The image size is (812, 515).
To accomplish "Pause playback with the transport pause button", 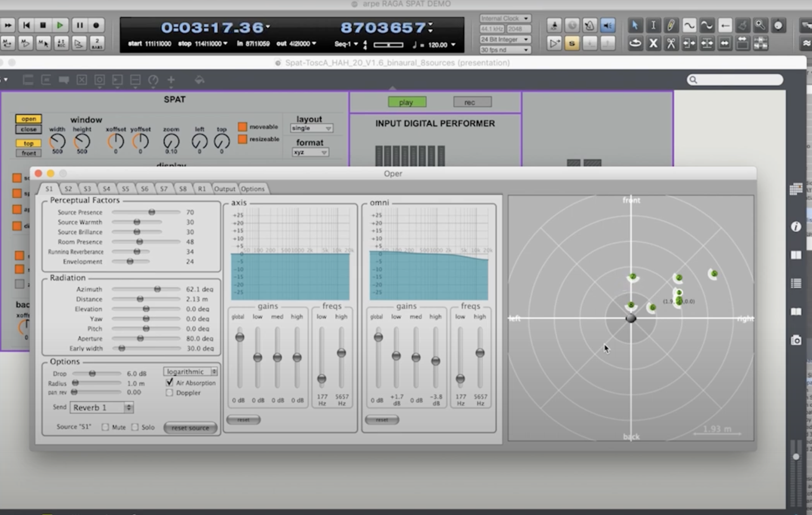I will (79, 25).
